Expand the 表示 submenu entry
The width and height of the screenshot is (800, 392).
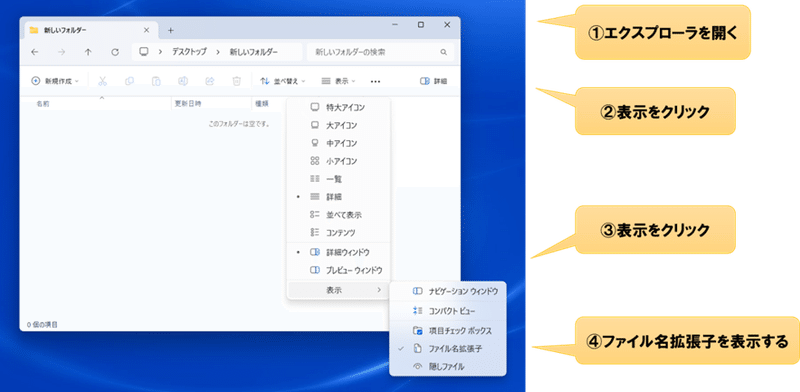tap(339, 290)
